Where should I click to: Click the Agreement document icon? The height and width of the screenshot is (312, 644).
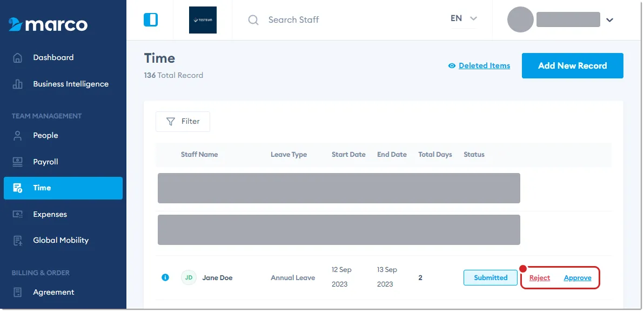click(x=17, y=293)
